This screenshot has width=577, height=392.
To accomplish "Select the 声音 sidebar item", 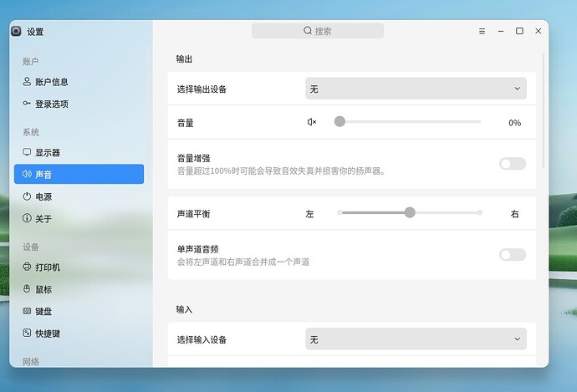I will 79,174.
